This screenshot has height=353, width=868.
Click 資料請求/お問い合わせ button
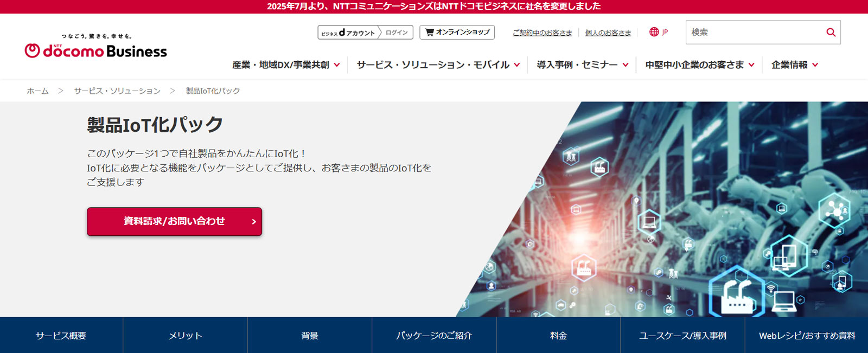pyautogui.click(x=174, y=221)
